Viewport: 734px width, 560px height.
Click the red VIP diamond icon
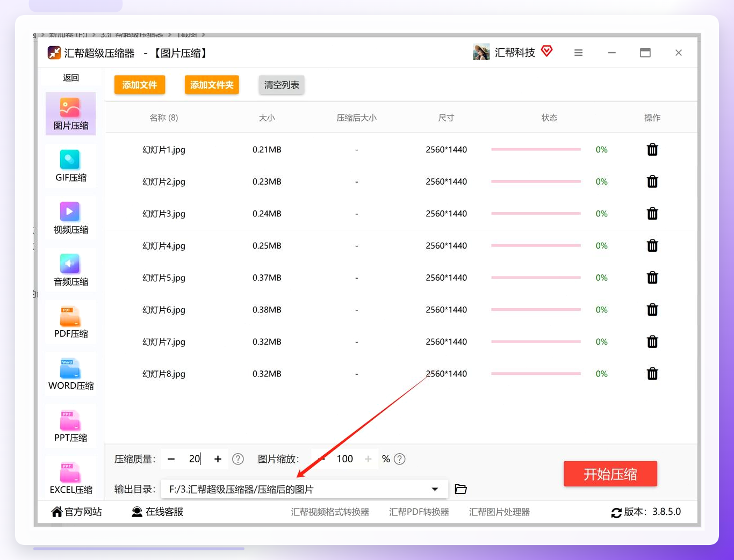pyautogui.click(x=547, y=51)
